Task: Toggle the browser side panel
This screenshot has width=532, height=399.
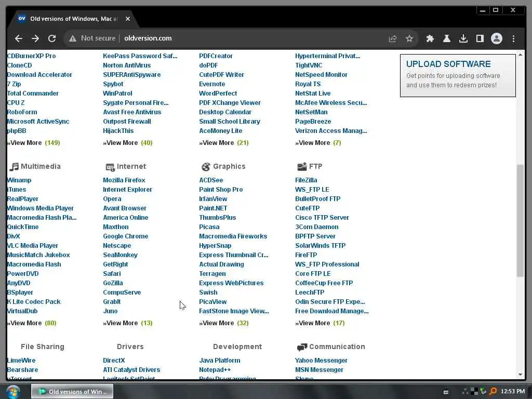Action: (480, 38)
